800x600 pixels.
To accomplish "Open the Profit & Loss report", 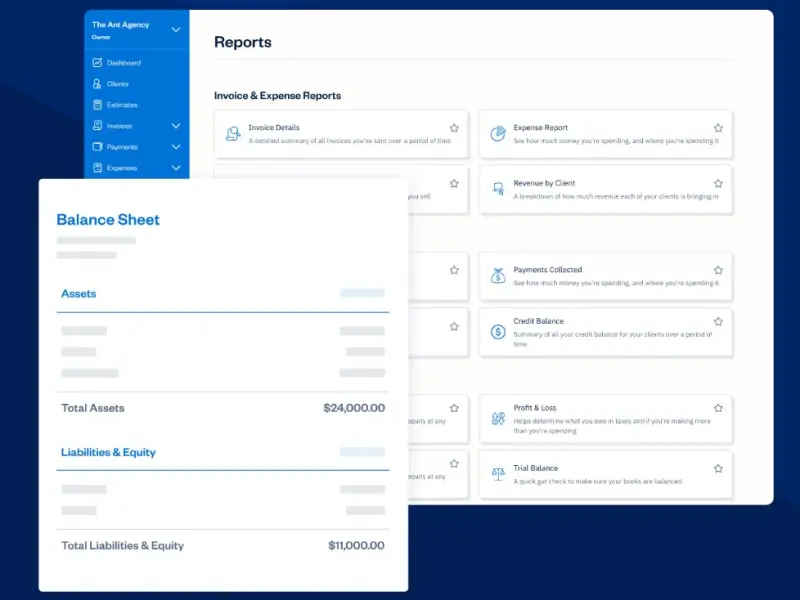I will pyautogui.click(x=535, y=408).
